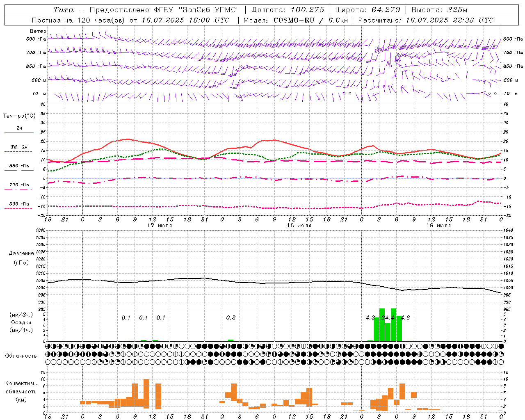Click the grid resolution 6.6км
The width and height of the screenshot is (525, 420).
click(x=338, y=20)
